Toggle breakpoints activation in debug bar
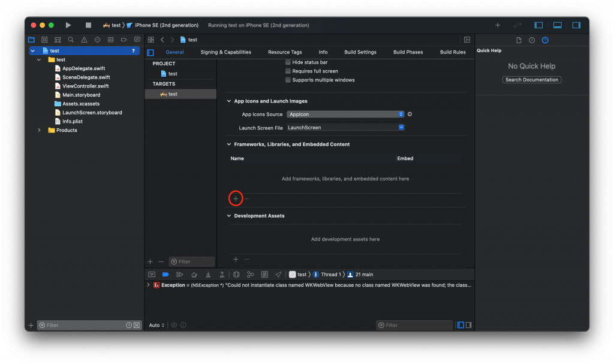 pyautogui.click(x=165, y=274)
